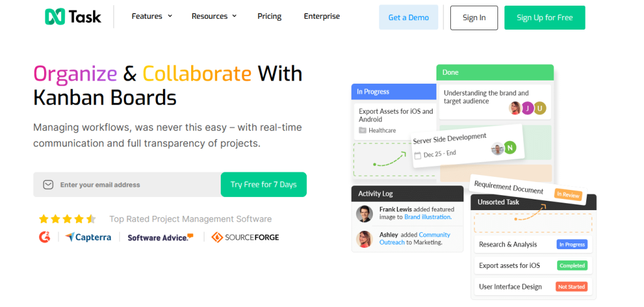Open the SourceForge logo link

tap(245, 237)
